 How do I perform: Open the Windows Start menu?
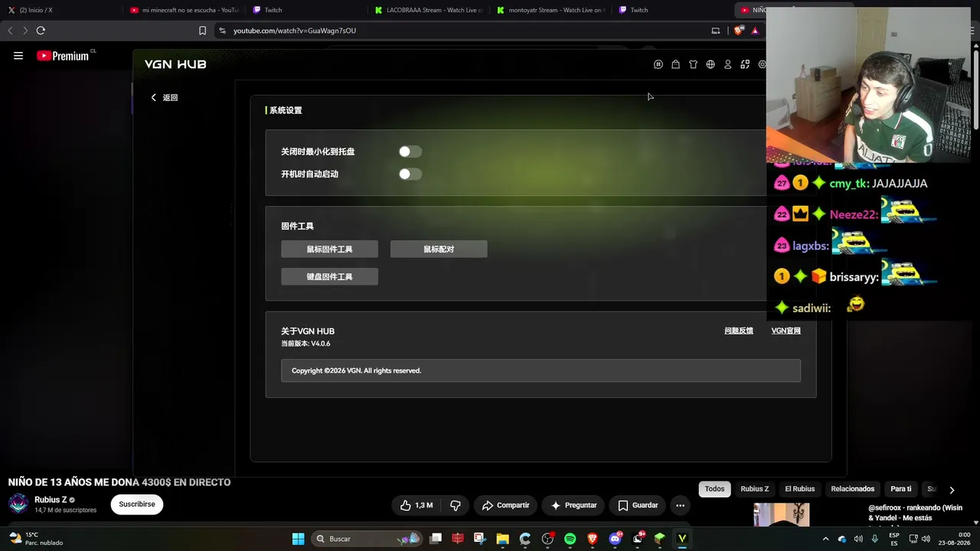[298, 539]
